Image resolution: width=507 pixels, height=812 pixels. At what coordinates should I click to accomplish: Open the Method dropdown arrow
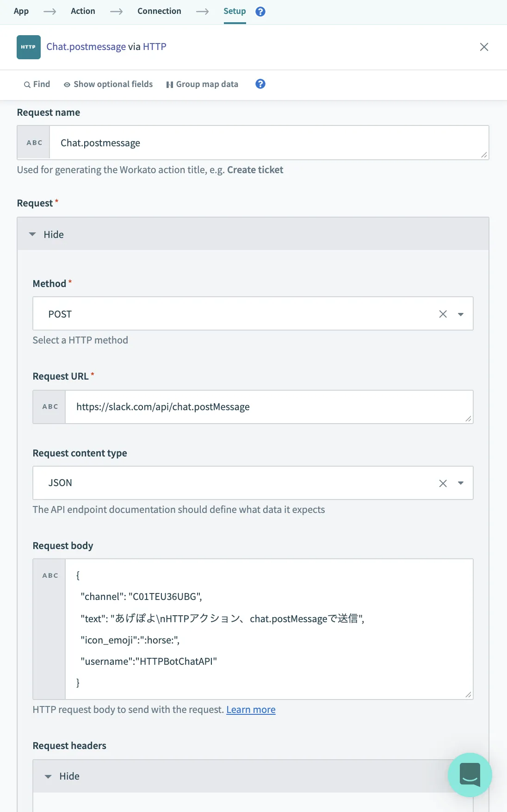coord(461,314)
